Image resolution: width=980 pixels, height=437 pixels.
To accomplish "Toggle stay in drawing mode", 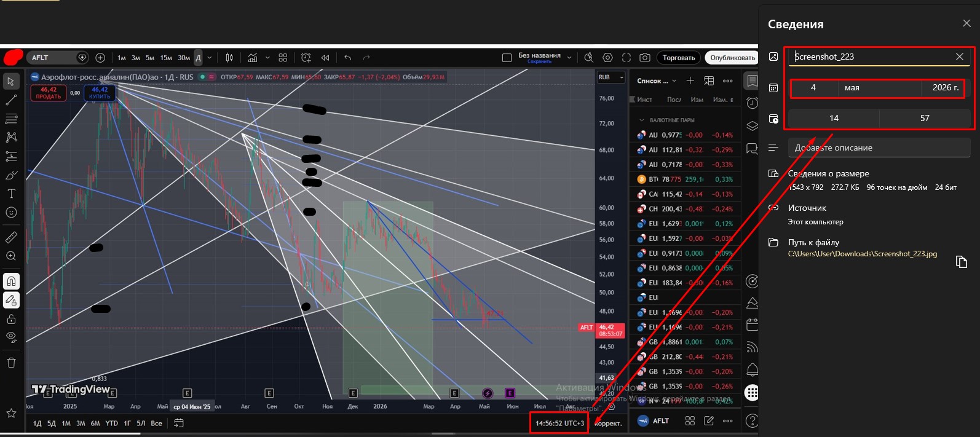I will 11,301.
